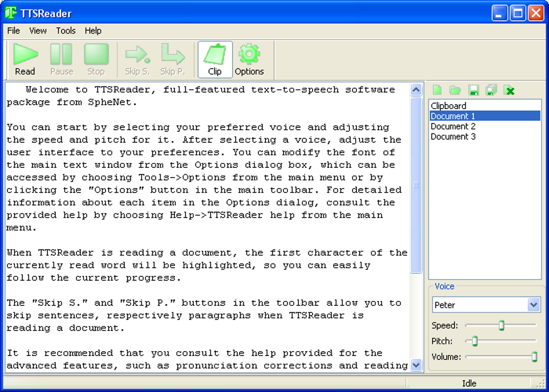Open the Tools menu
549x392 pixels.
(66, 31)
